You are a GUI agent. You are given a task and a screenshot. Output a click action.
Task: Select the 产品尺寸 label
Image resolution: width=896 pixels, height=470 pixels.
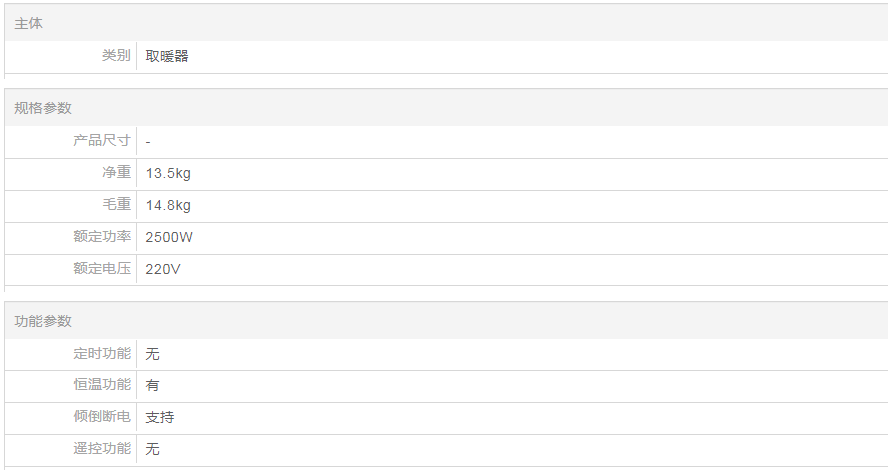pos(102,141)
